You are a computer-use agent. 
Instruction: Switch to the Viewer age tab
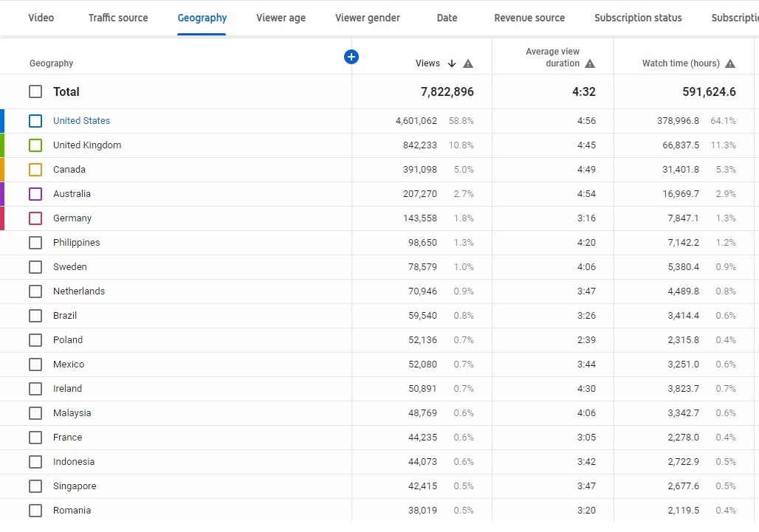pyautogui.click(x=281, y=18)
